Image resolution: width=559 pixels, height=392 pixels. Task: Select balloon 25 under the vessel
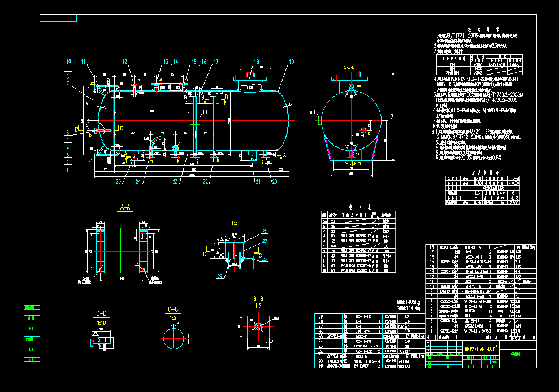point(119,181)
